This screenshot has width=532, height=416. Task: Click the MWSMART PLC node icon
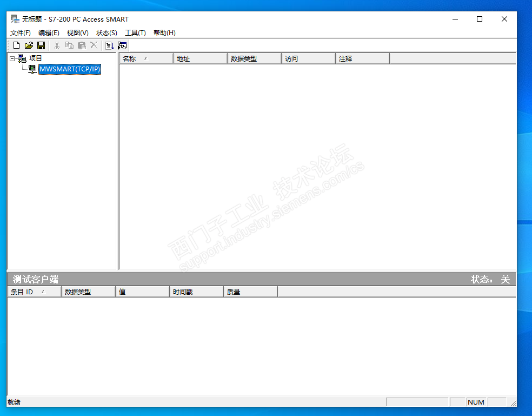(x=32, y=69)
